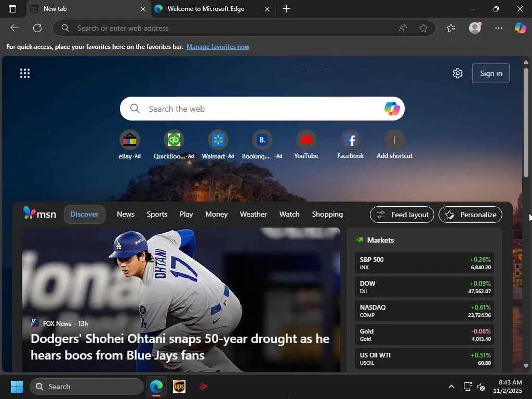Click Microsoft Edge in the taskbar
The image size is (532, 399).
[156, 387]
